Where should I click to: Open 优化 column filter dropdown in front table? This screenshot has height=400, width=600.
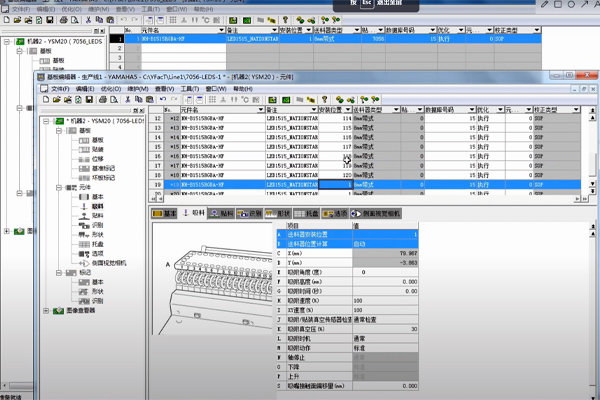click(500, 110)
